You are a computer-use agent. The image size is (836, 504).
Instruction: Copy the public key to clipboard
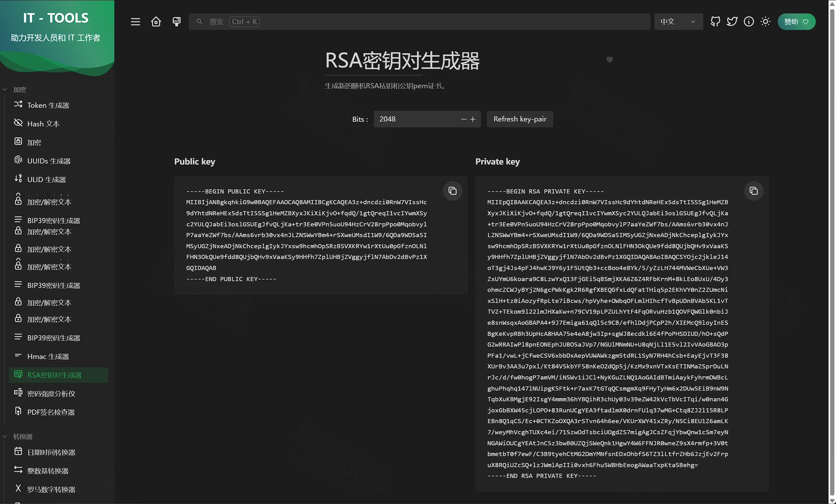[453, 191]
